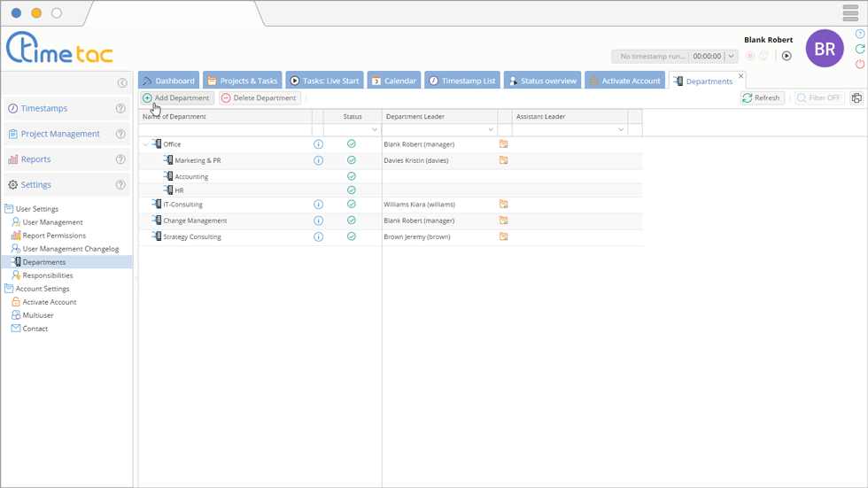Sort by Name of Department column header
The image size is (868, 488).
[225, 116]
